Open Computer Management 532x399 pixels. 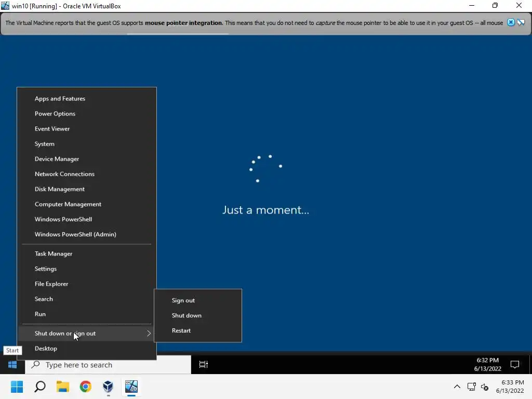click(x=87, y=204)
